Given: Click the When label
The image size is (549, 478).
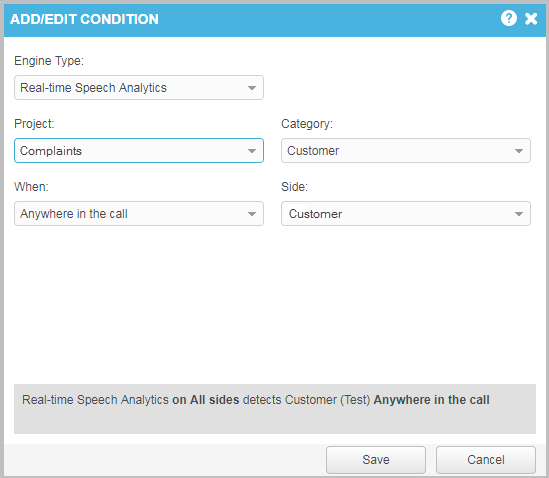Looking at the screenshot, I should [31, 187].
